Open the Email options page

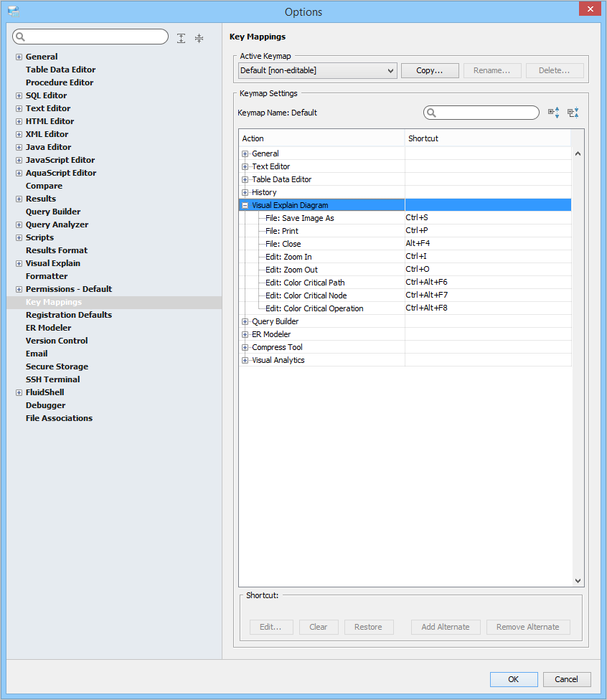(x=37, y=354)
